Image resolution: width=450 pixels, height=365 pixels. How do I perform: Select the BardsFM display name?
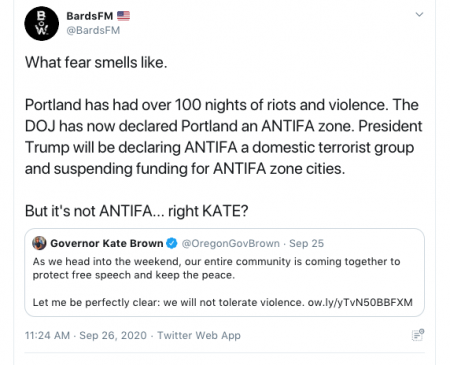click(90, 16)
